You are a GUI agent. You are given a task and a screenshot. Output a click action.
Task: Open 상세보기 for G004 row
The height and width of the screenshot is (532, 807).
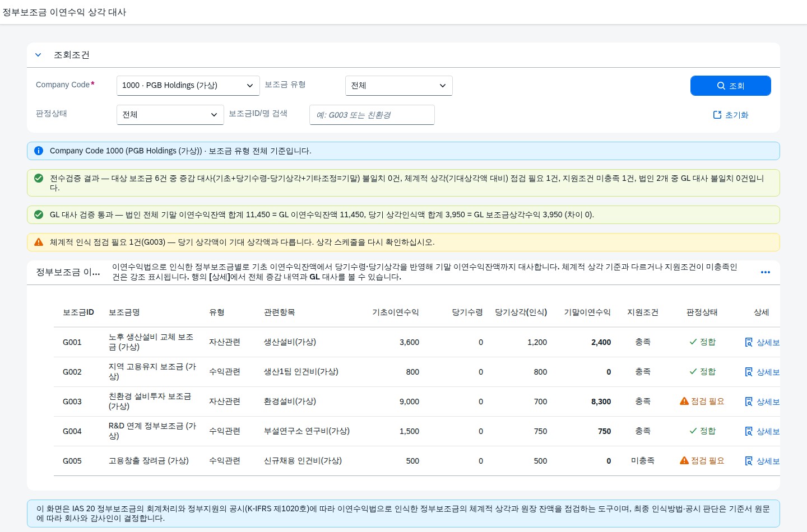click(x=762, y=431)
